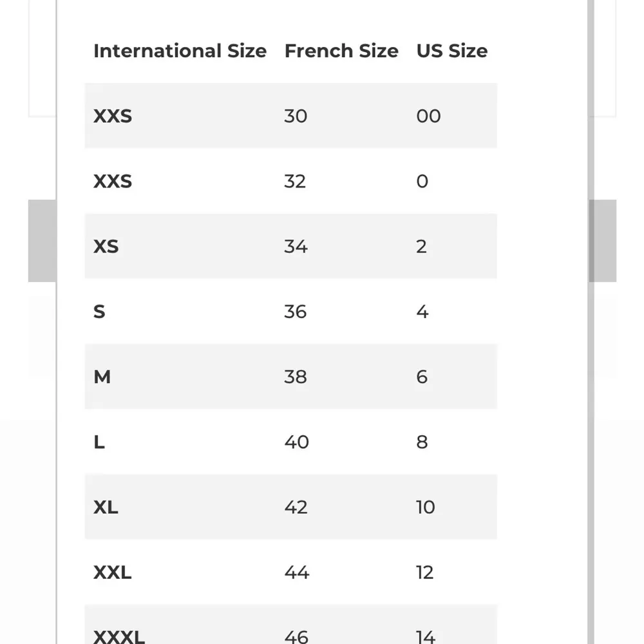Click the International Size column header

(180, 51)
